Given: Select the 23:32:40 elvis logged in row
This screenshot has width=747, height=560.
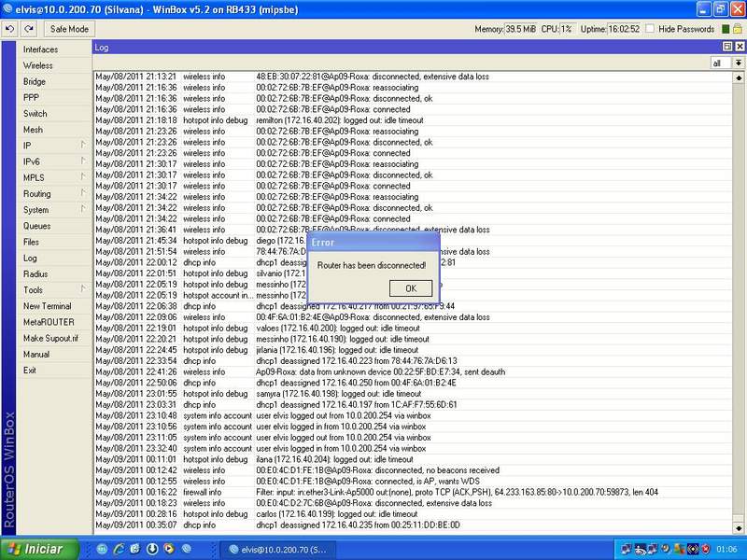Looking at the screenshot, I should tap(413, 449).
